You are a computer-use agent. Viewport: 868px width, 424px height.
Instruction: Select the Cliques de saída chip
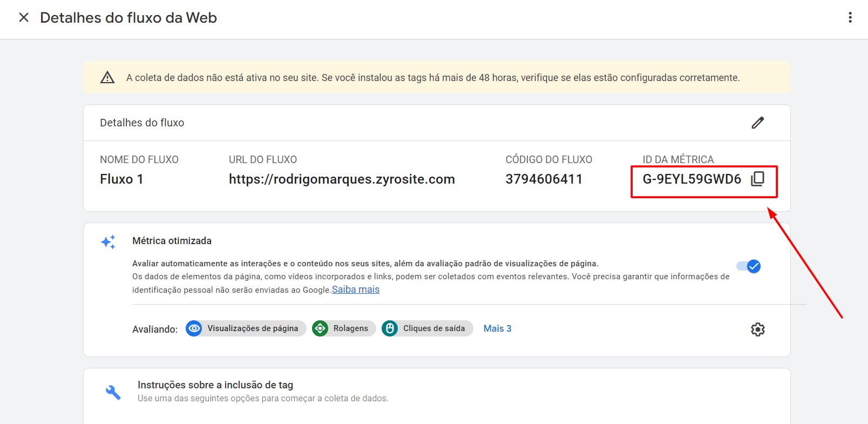433,328
